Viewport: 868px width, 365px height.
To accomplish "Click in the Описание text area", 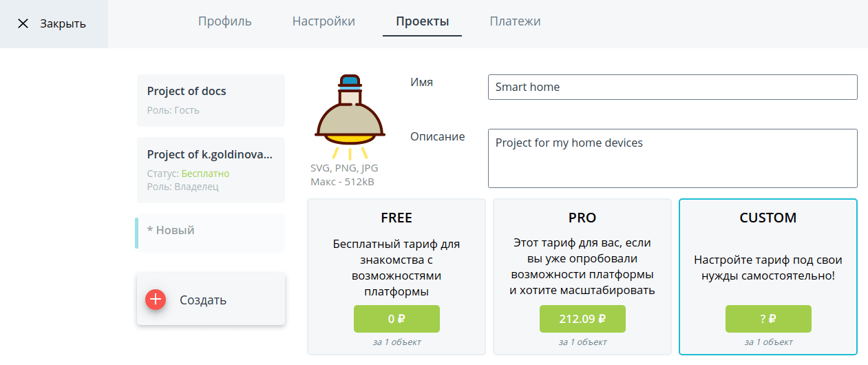I will pyautogui.click(x=673, y=158).
